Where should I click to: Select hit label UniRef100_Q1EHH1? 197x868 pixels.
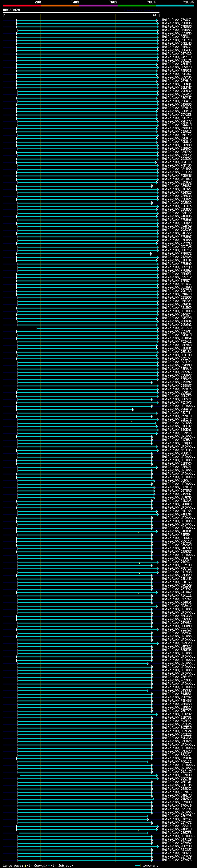[x=176, y=349]
